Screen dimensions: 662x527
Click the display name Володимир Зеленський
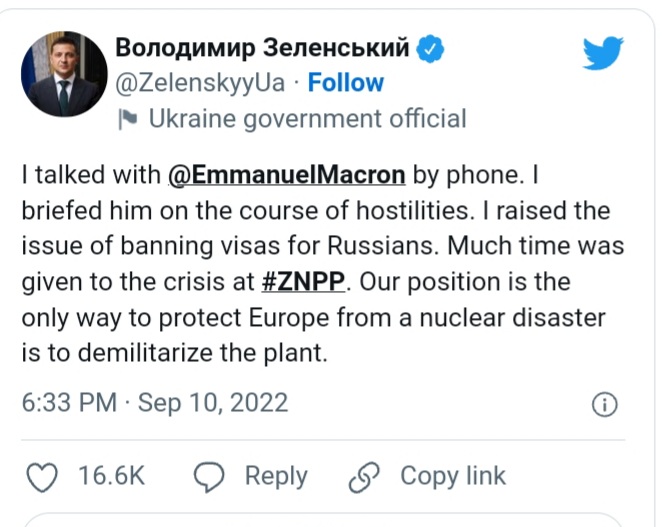click(x=263, y=47)
